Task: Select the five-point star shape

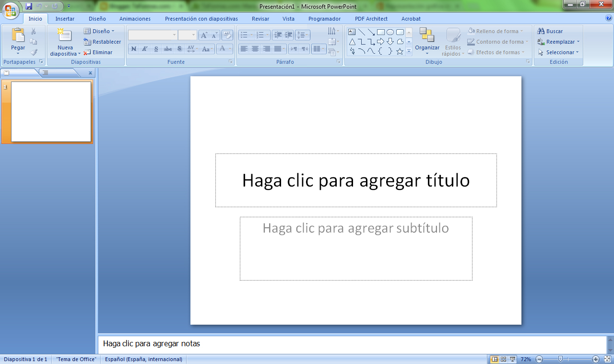Action: coord(400,51)
